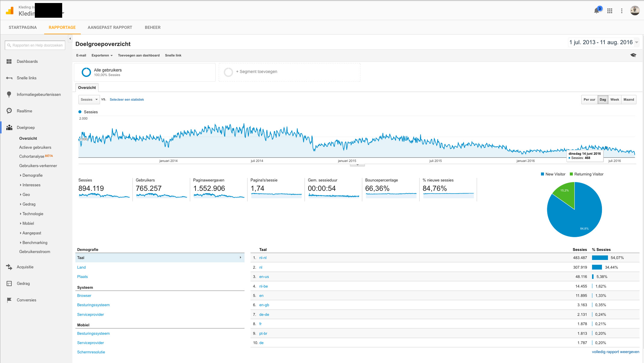Image resolution: width=644 pixels, height=363 pixels.
Task: Click the Conversies flag icon
Action: point(9,300)
